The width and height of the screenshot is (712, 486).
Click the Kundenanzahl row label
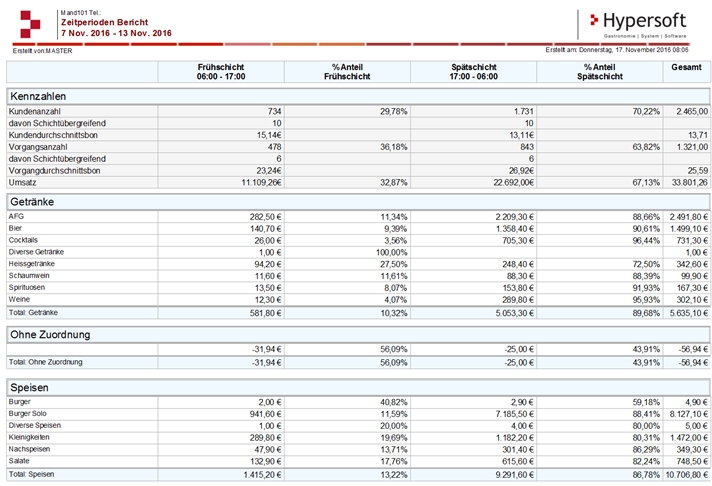(35, 111)
